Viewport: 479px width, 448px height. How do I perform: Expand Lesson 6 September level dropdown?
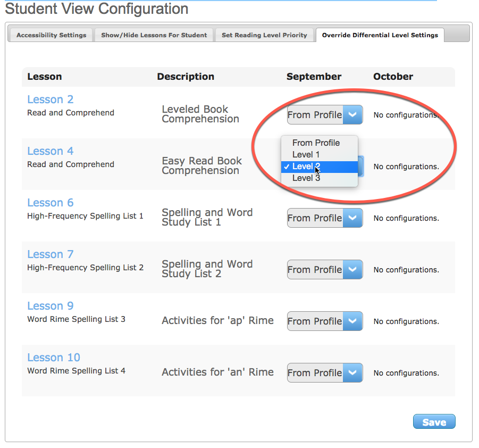coord(325,218)
